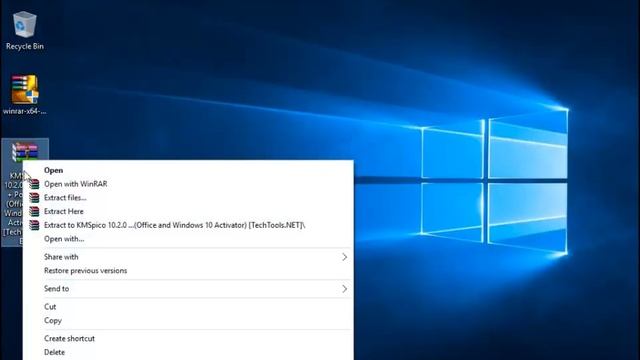The image size is (640, 360).
Task: Choose Copy from the context menu
Action: 188,321
